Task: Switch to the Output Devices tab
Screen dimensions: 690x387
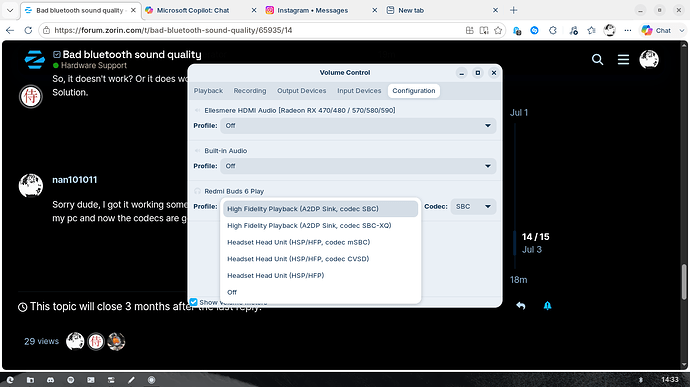Action: [x=301, y=91]
